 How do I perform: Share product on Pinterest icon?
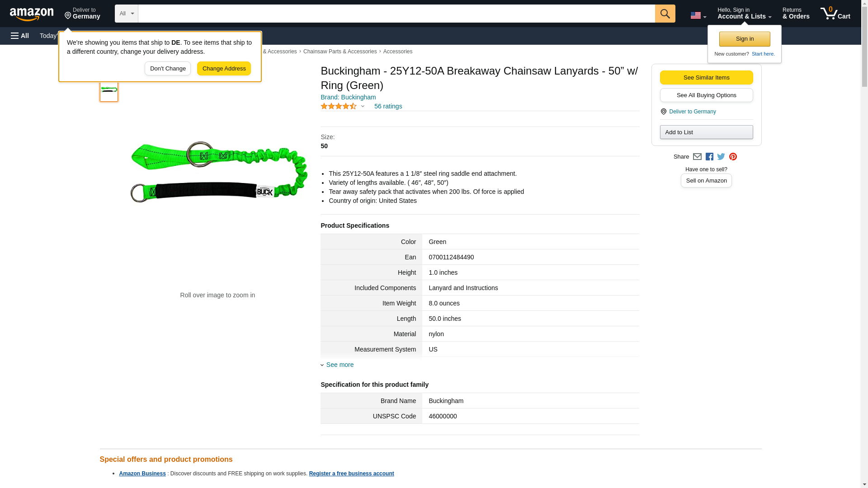tap(733, 157)
